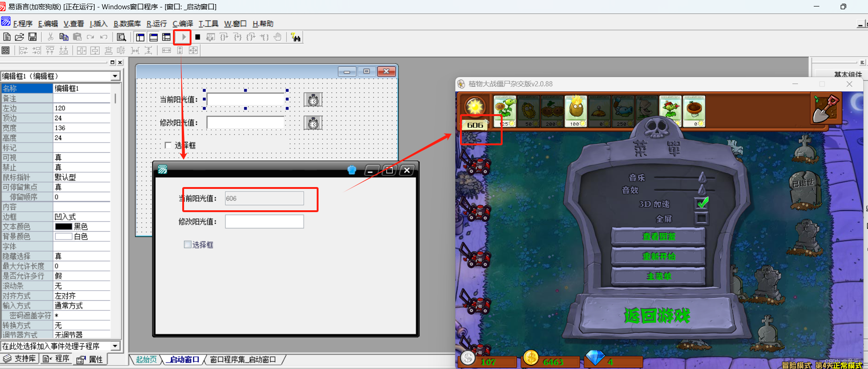Select first timer component in designer
868x369 pixels.
tap(313, 99)
